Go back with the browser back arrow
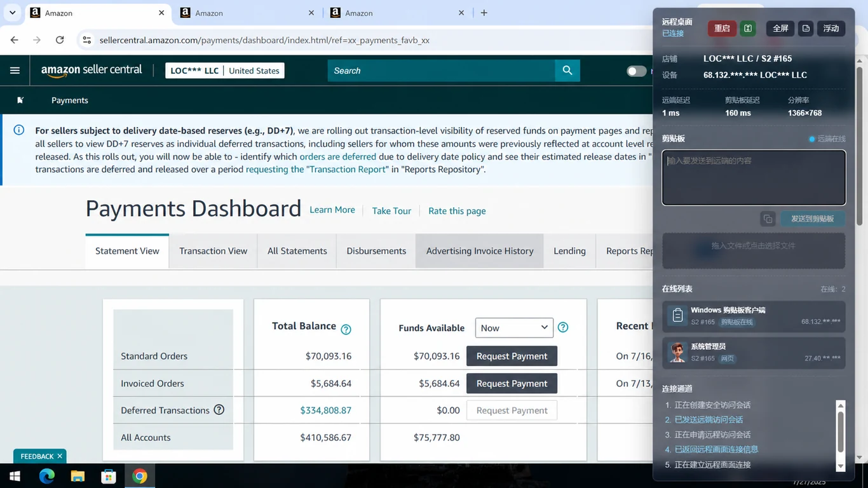This screenshot has width=868, height=488. [15, 40]
